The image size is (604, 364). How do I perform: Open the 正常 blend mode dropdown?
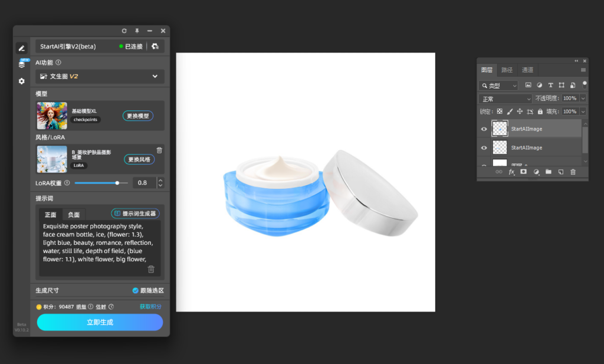(505, 99)
